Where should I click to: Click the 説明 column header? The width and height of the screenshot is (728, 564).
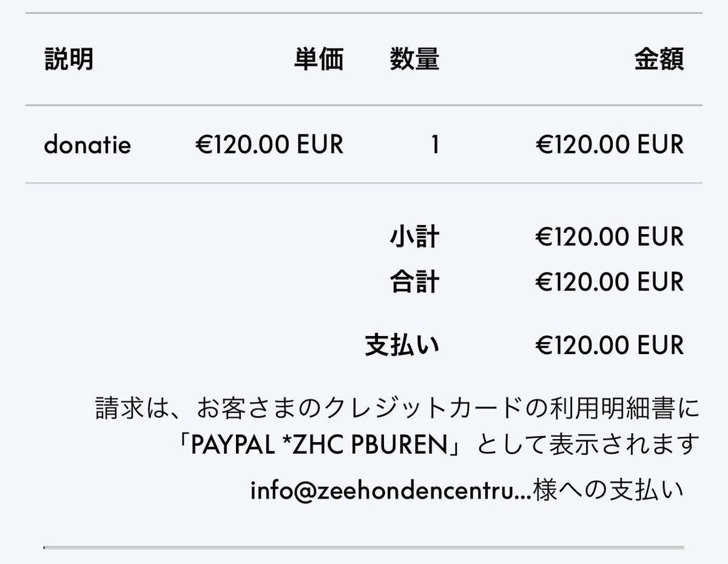(69, 59)
